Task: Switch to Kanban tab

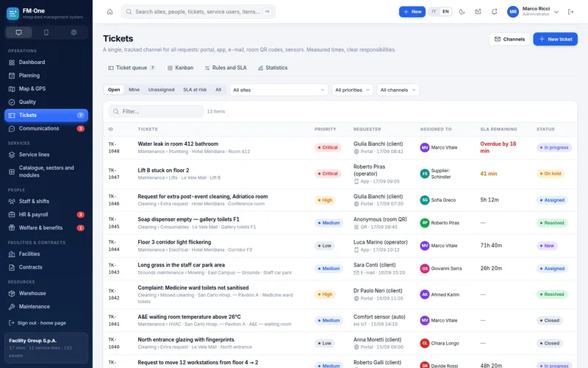Action: pyautogui.click(x=180, y=68)
